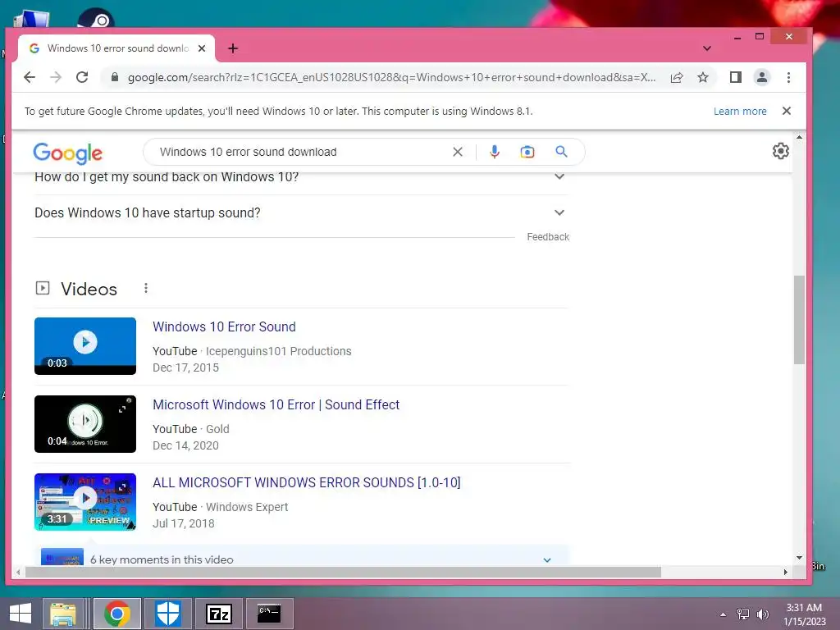Open the Chrome three-dot menu
The width and height of the screenshot is (840, 630).
pos(788,78)
